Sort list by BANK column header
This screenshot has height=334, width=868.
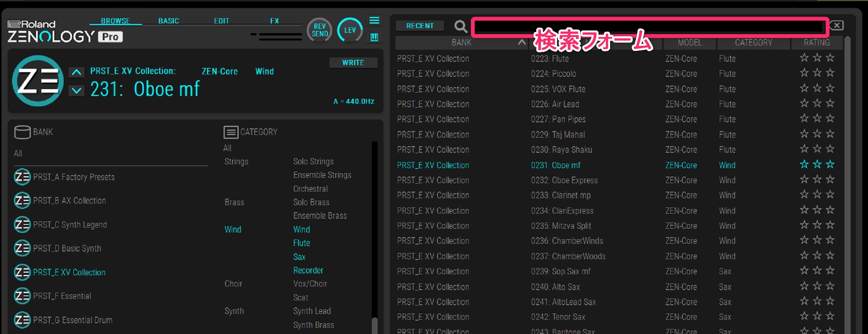[x=461, y=42]
